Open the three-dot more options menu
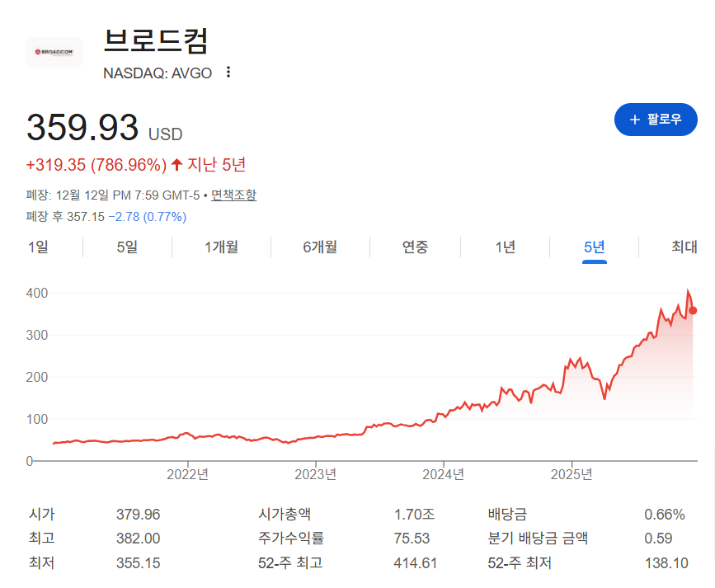 [x=228, y=73]
